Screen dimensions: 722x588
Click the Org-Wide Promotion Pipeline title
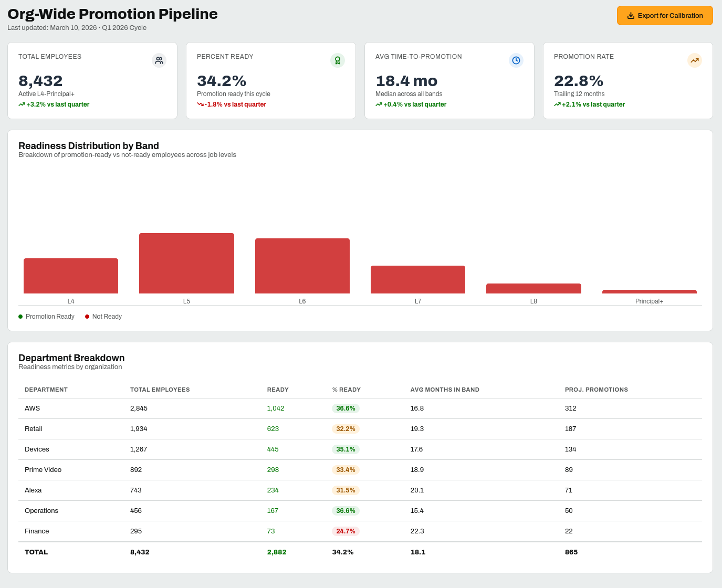point(112,14)
